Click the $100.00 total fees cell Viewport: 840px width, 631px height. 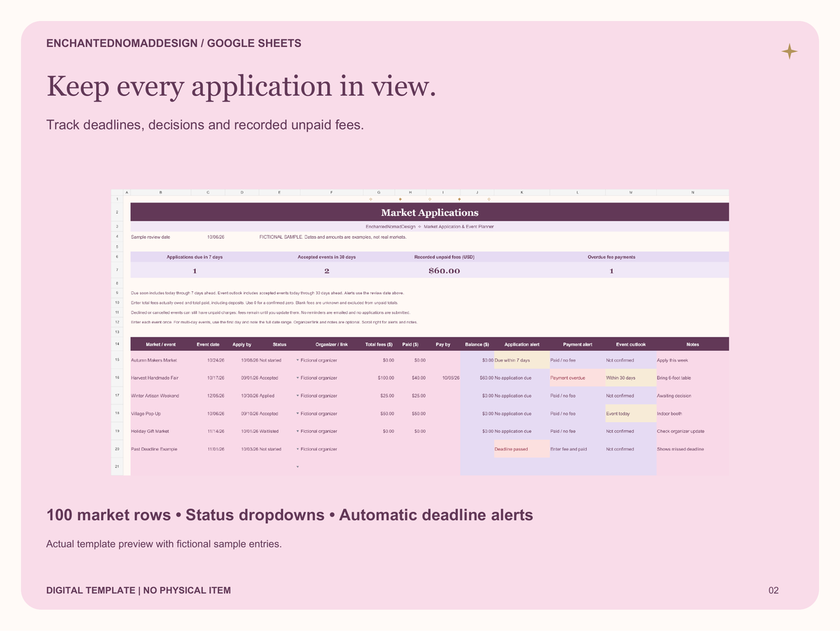coord(379,378)
